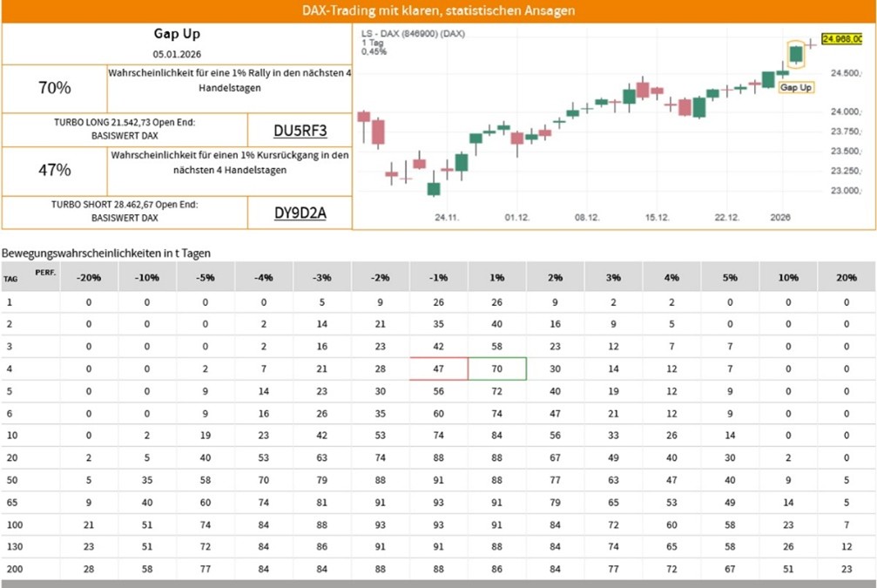Select the green-bordered 70 table cell
This screenshot has width=877, height=588.
coord(497,368)
